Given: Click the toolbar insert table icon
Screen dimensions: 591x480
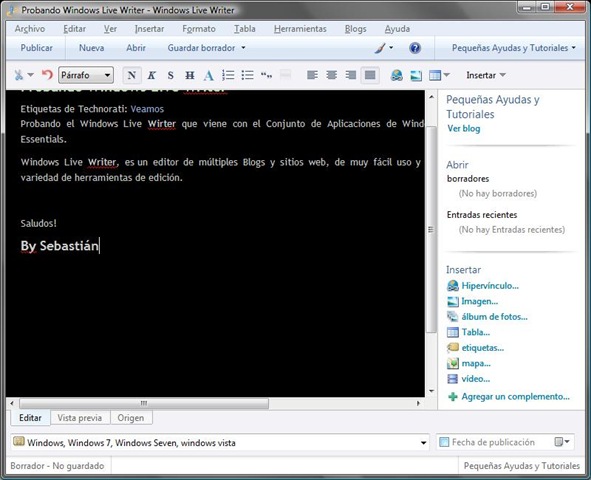Looking at the screenshot, I should [435, 75].
